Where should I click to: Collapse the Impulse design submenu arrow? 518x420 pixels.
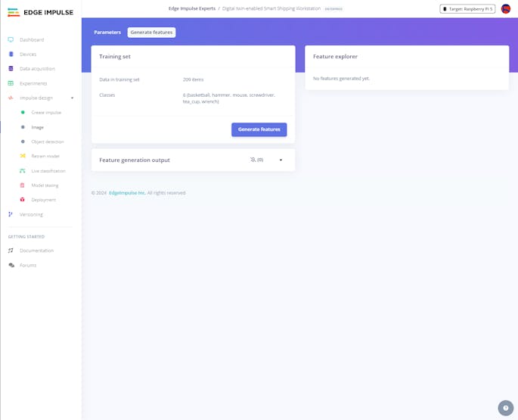pyautogui.click(x=72, y=98)
